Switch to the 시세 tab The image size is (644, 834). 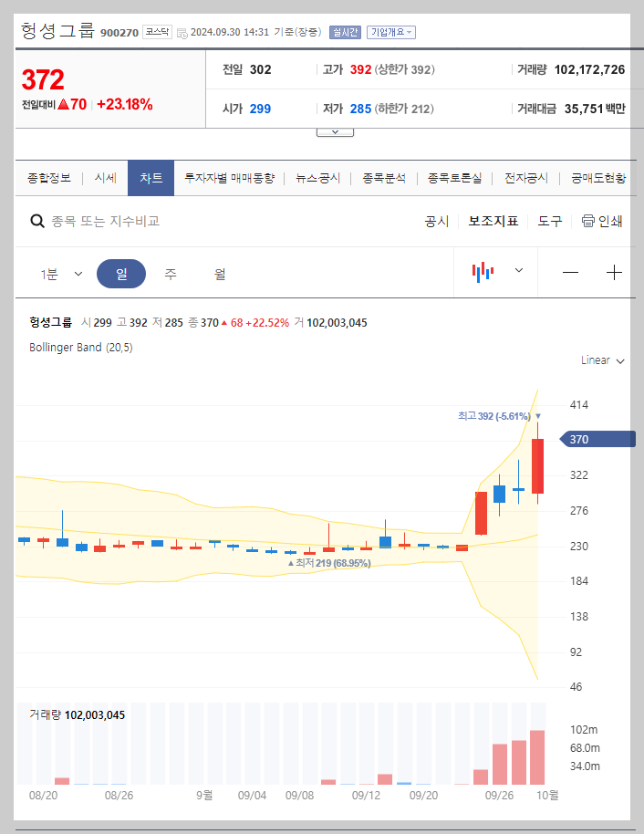[104, 178]
